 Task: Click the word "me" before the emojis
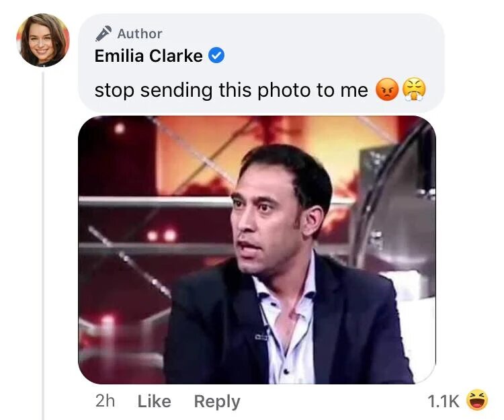353,90
